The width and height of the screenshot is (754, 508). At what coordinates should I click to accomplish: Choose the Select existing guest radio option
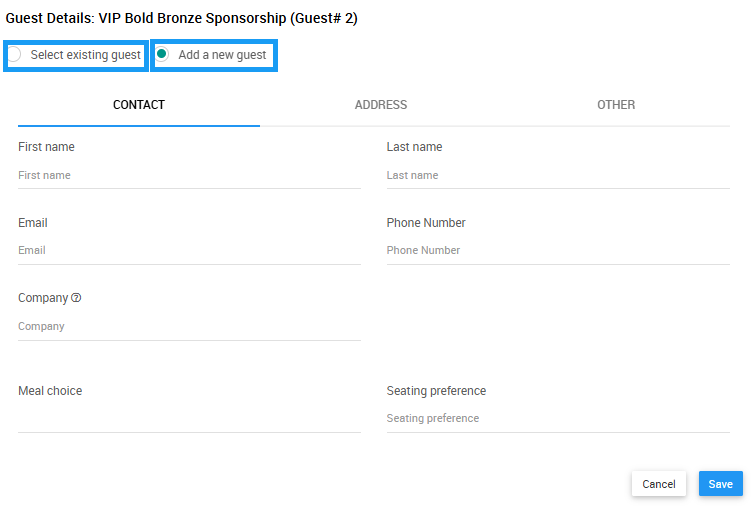tap(14, 55)
